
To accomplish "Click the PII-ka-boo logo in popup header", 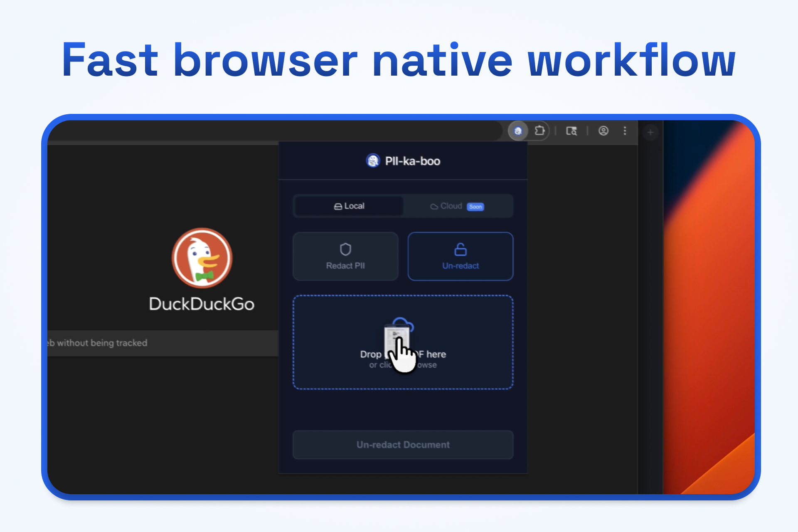I will pyautogui.click(x=373, y=160).
